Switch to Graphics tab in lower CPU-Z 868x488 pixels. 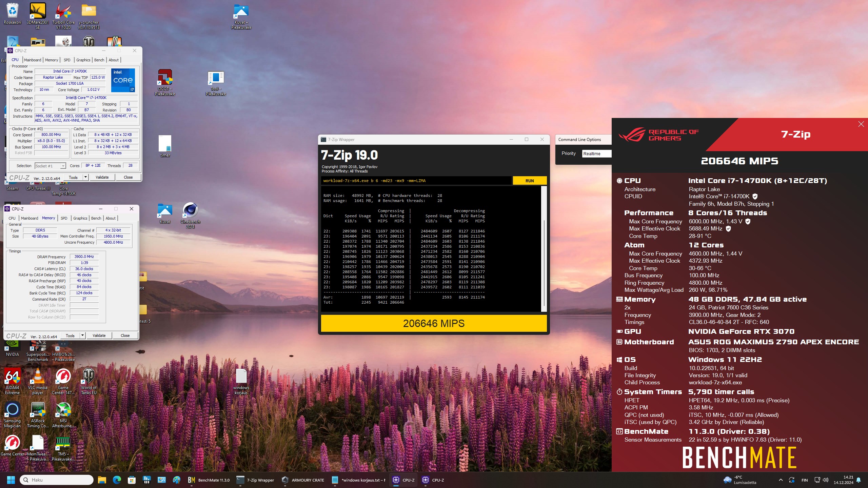coord(80,218)
